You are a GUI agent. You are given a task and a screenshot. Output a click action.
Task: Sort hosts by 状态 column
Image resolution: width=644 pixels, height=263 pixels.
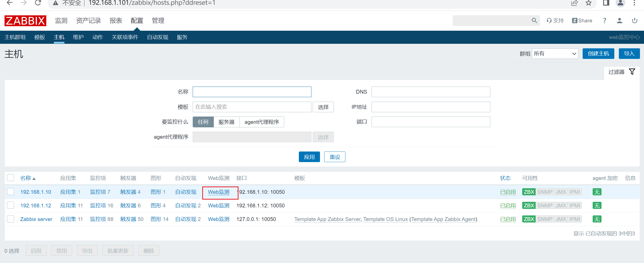click(x=505, y=178)
